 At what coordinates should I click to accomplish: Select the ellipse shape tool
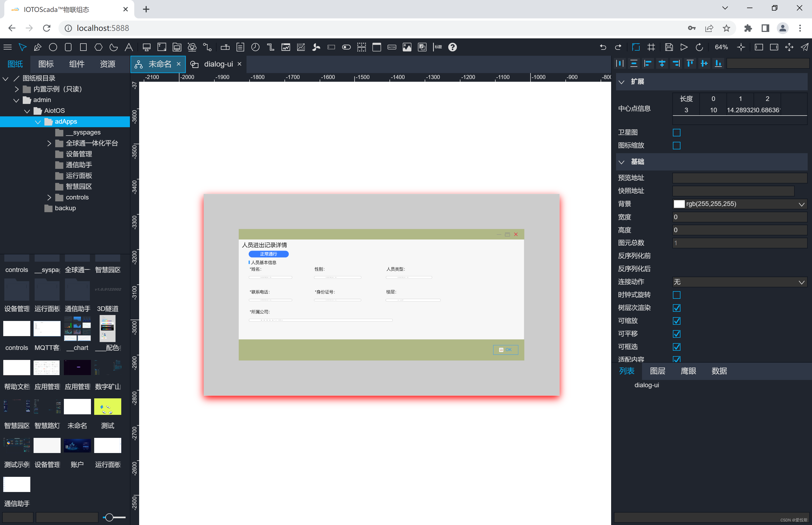point(53,47)
